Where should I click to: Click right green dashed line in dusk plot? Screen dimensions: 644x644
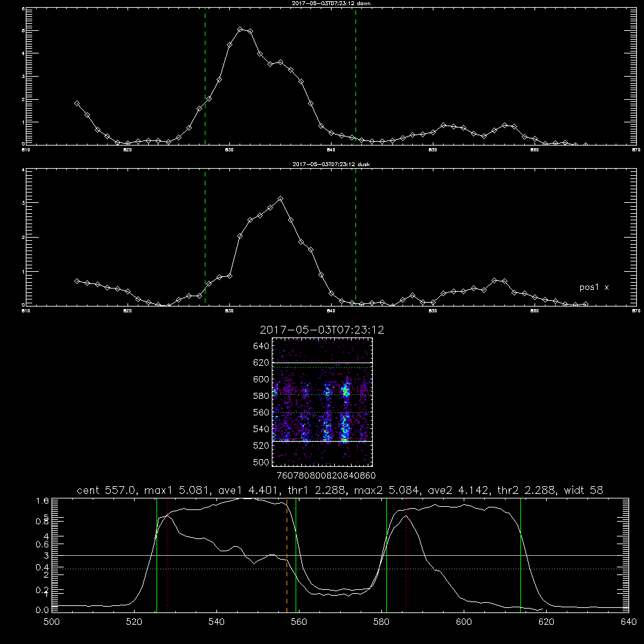[x=355, y=238]
